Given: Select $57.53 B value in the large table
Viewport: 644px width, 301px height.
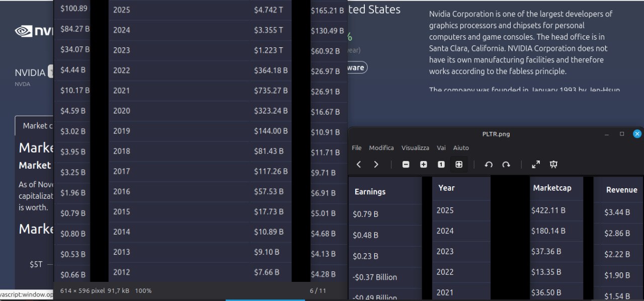Looking at the screenshot, I should pyautogui.click(x=269, y=191).
